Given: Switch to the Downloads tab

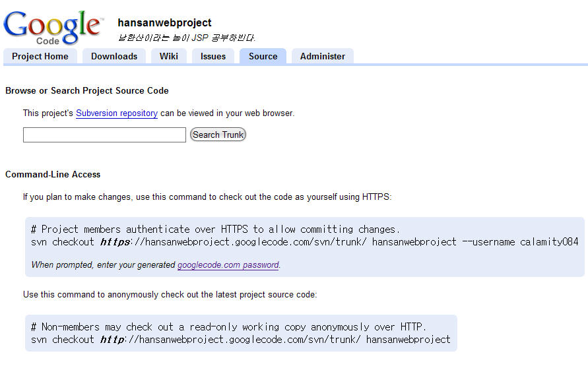Looking at the screenshot, I should tap(114, 56).
